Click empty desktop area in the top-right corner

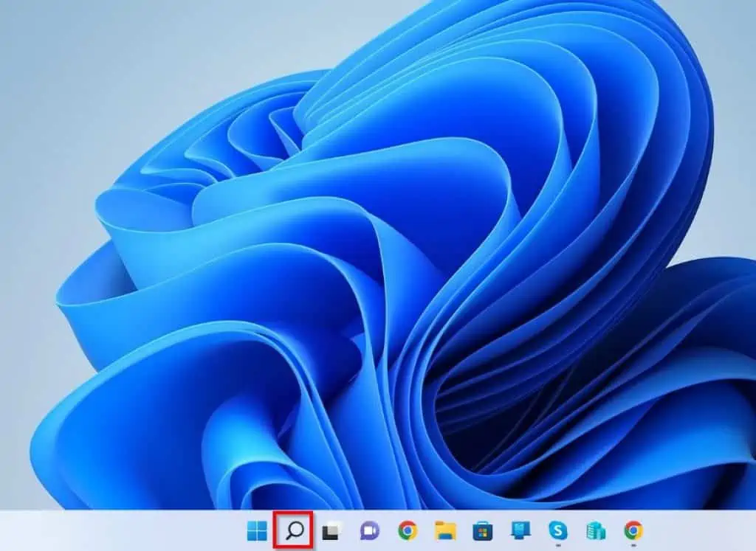731,30
